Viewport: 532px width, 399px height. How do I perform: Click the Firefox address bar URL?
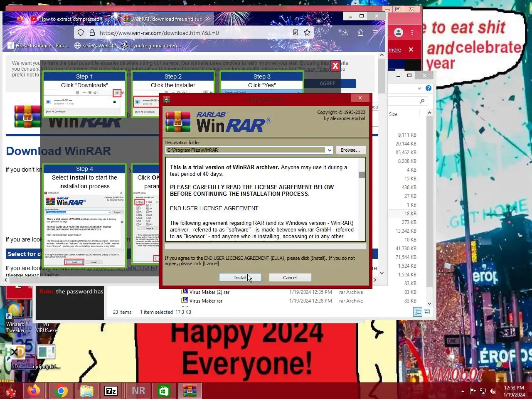point(159,33)
